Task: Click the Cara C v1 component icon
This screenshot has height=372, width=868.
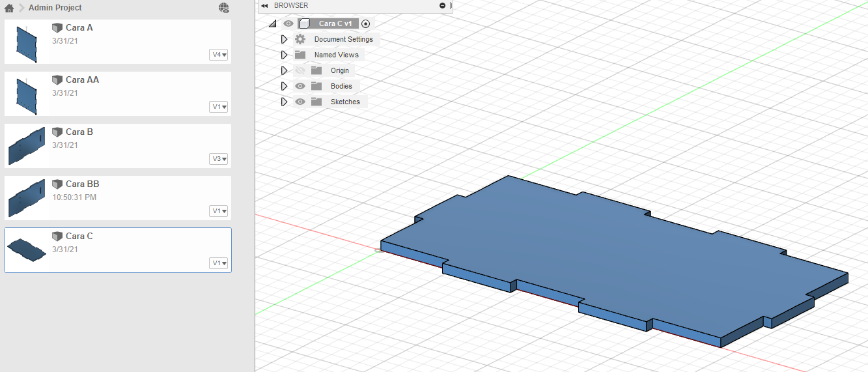Action: 304,23
